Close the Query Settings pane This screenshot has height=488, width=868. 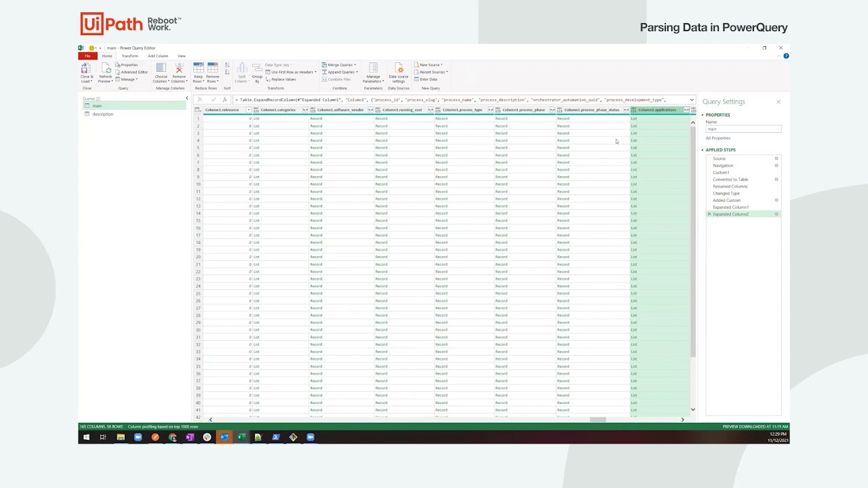[x=778, y=102]
